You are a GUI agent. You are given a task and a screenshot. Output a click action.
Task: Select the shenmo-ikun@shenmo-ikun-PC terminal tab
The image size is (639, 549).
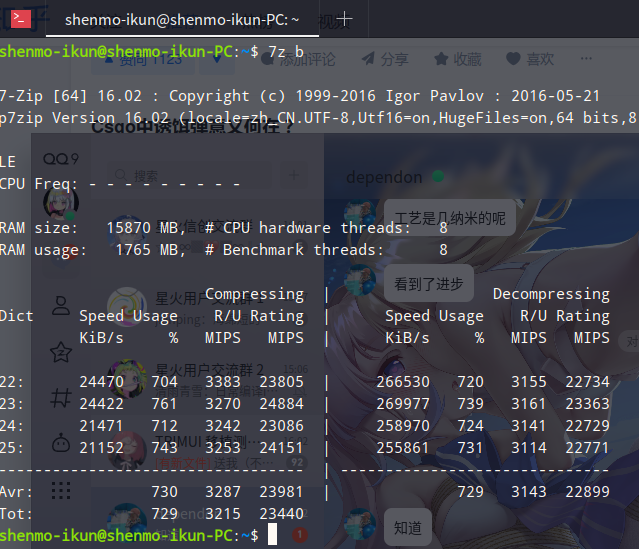point(182,20)
